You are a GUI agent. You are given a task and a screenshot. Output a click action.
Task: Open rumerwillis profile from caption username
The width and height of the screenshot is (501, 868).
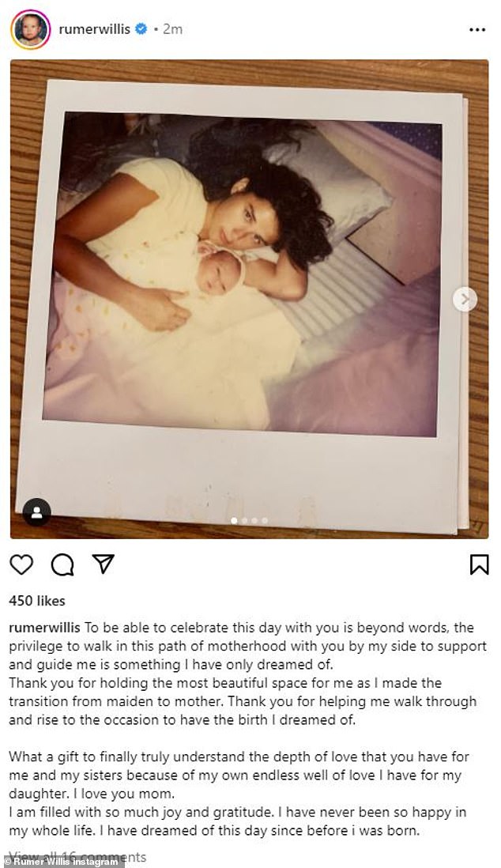pos(45,628)
